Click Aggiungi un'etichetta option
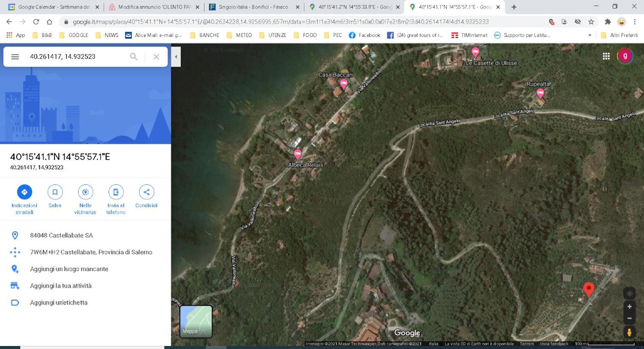The image size is (644, 349). [x=59, y=302]
